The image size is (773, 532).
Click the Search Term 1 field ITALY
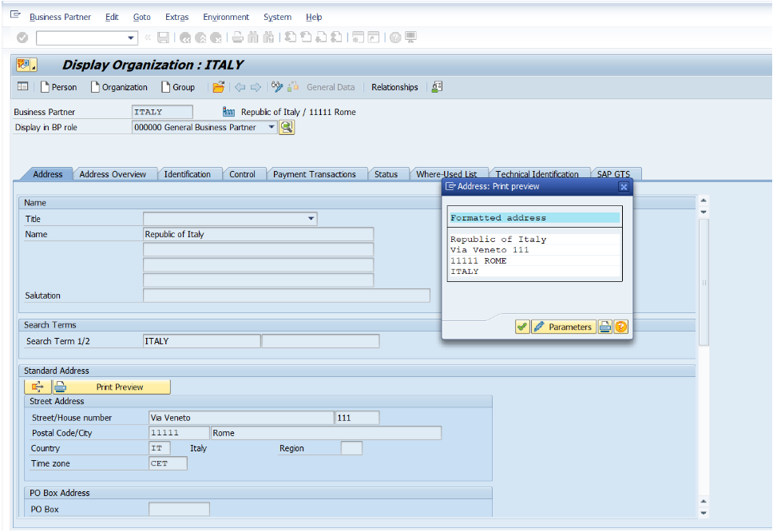coord(201,341)
